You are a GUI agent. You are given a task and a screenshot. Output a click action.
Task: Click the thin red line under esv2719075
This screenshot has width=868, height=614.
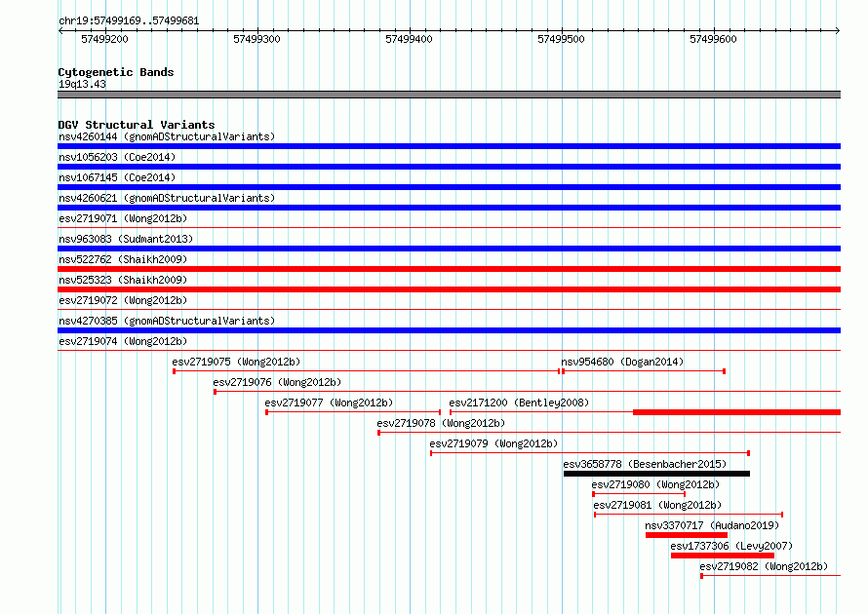click(367, 371)
